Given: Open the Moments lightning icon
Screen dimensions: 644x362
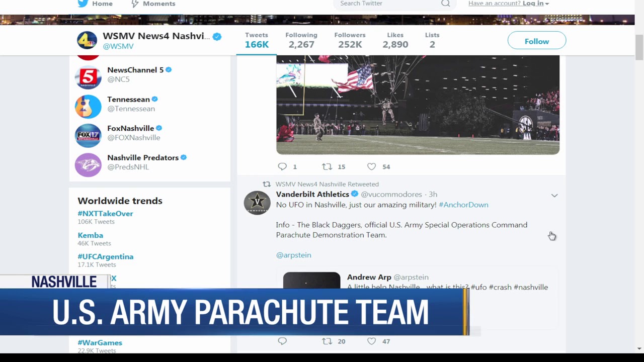Looking at the screenshot, I should pyautogui.click(x=134, y=4).
